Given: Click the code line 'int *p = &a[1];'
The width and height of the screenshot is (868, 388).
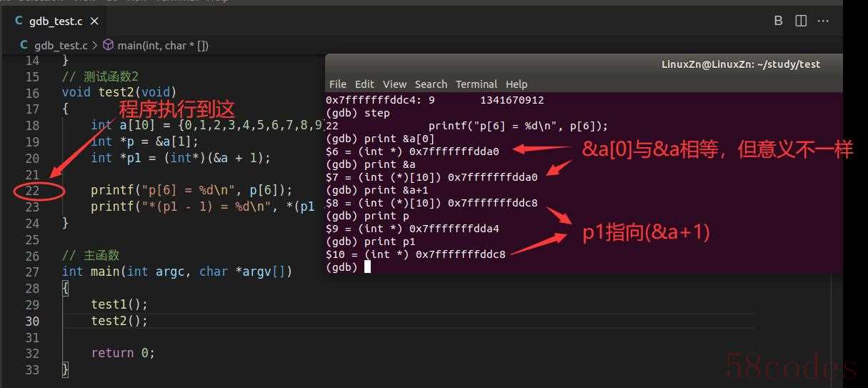Looking at the screenshot, I should [x=144, y=141].
